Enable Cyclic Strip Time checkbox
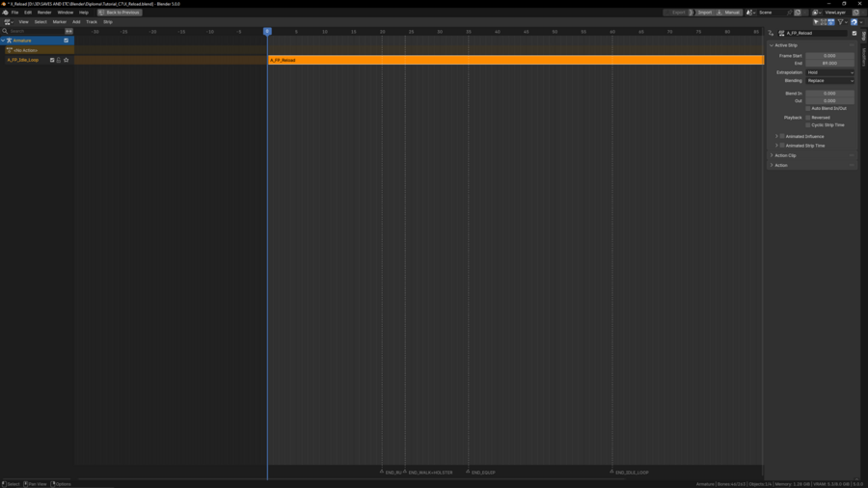Viewport: 868px width, 488px height. pyautogui.click(x=807, y=125)
